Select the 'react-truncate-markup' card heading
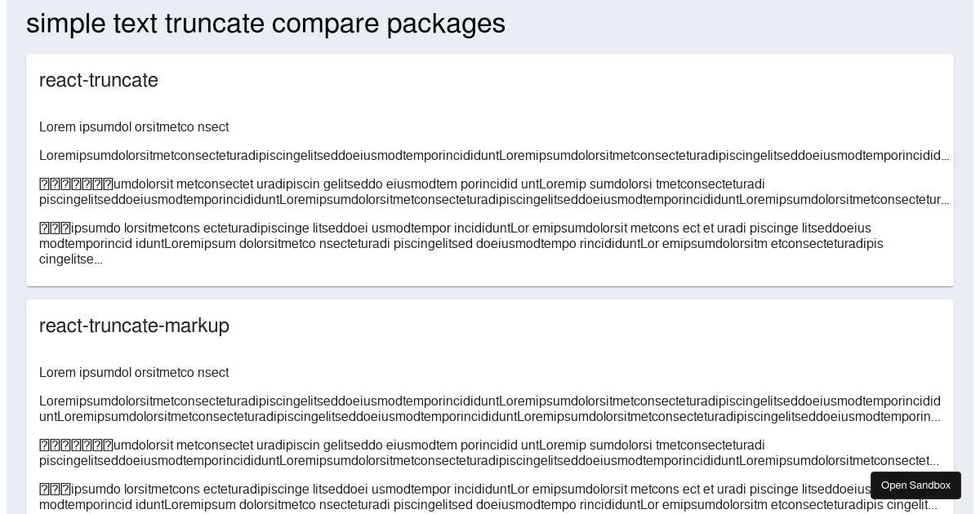Screen dimensions: 980x514 134,326
